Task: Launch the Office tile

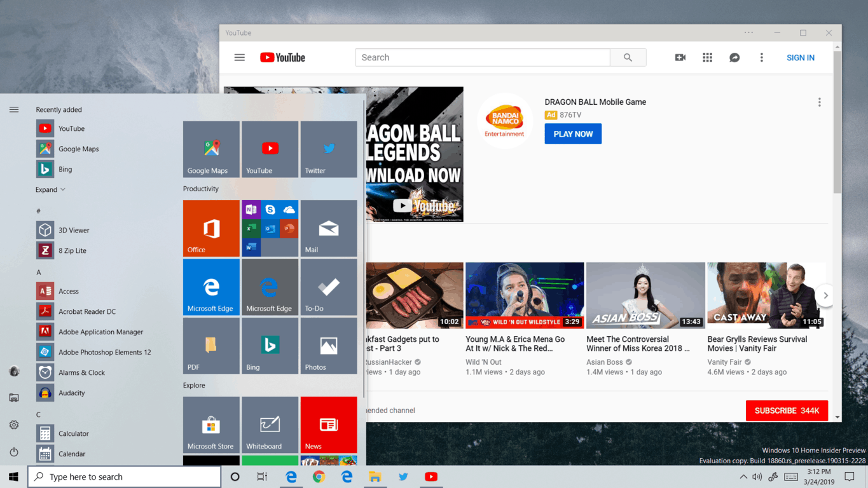Action: pos(211,228)
